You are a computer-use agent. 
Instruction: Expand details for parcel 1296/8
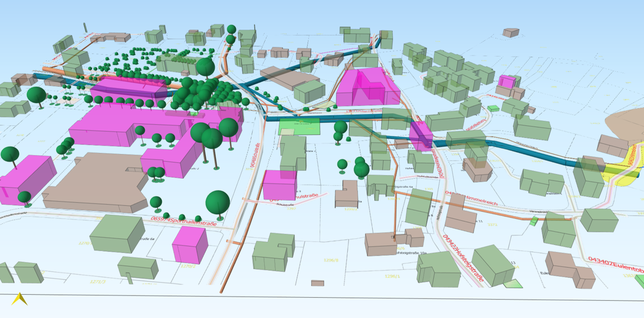click(331, 261)
